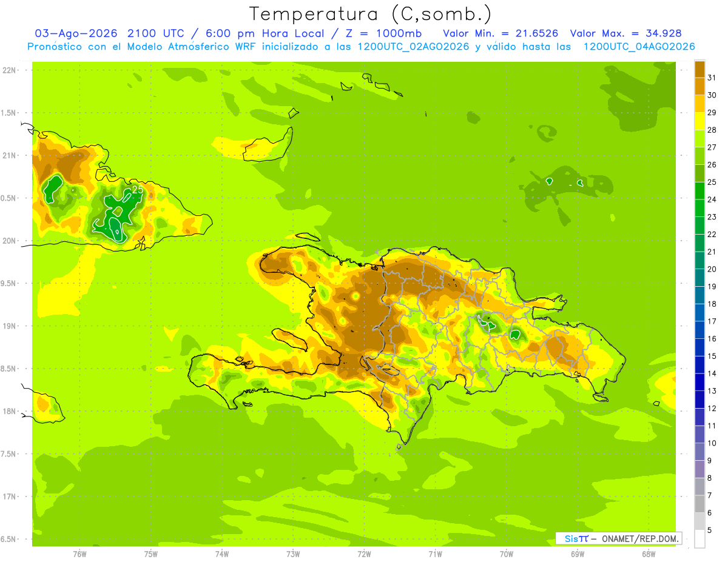Click the '70W' longitude axis label
The width and height of the screenshot is (728, 562).
click(507, 554)
